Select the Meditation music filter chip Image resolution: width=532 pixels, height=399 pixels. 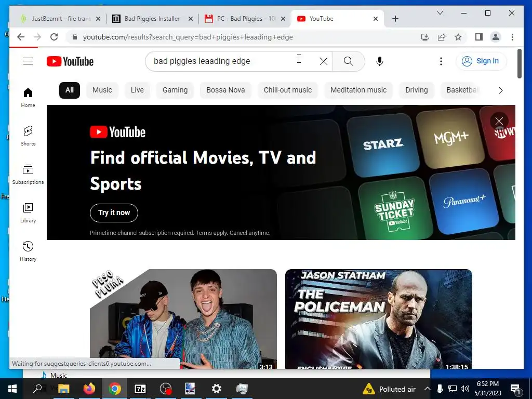coord(358,90)
